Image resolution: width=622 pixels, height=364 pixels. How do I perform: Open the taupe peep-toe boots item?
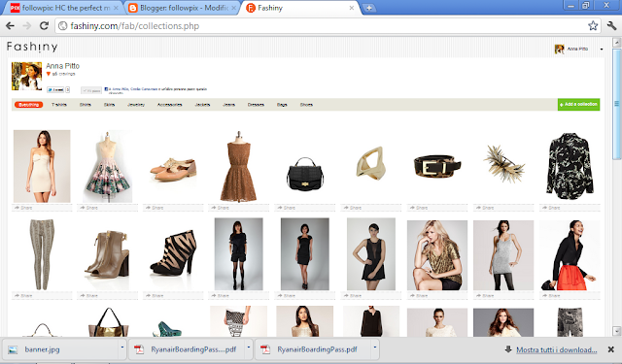tap(108, 254)
